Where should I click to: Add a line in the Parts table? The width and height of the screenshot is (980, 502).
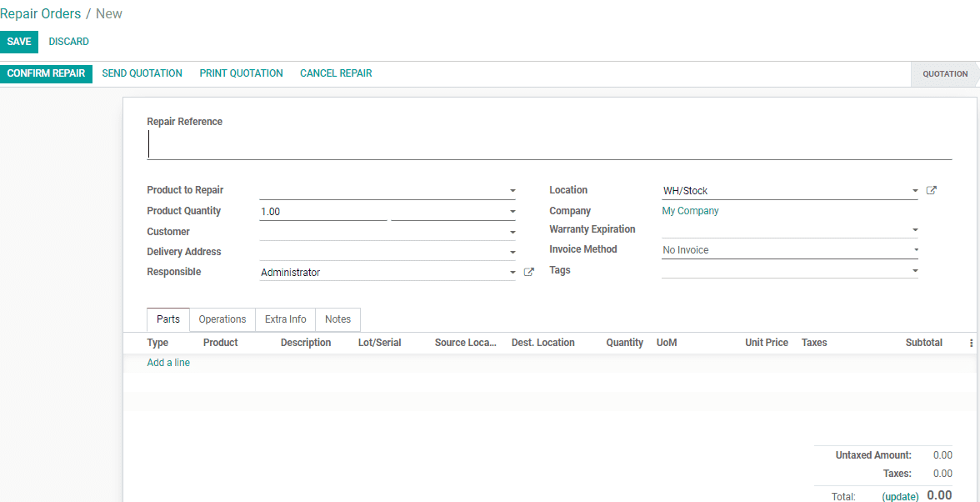[x=168, y=362]
